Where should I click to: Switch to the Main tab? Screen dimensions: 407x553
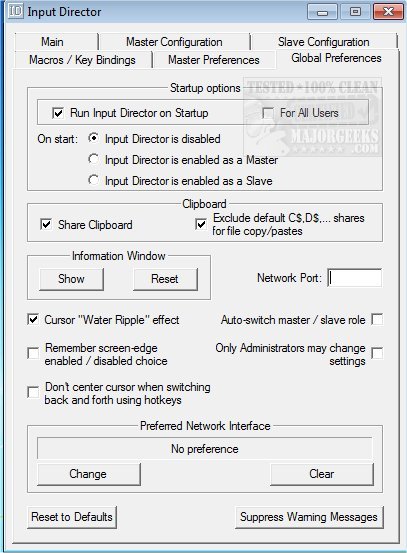[53, 42]
